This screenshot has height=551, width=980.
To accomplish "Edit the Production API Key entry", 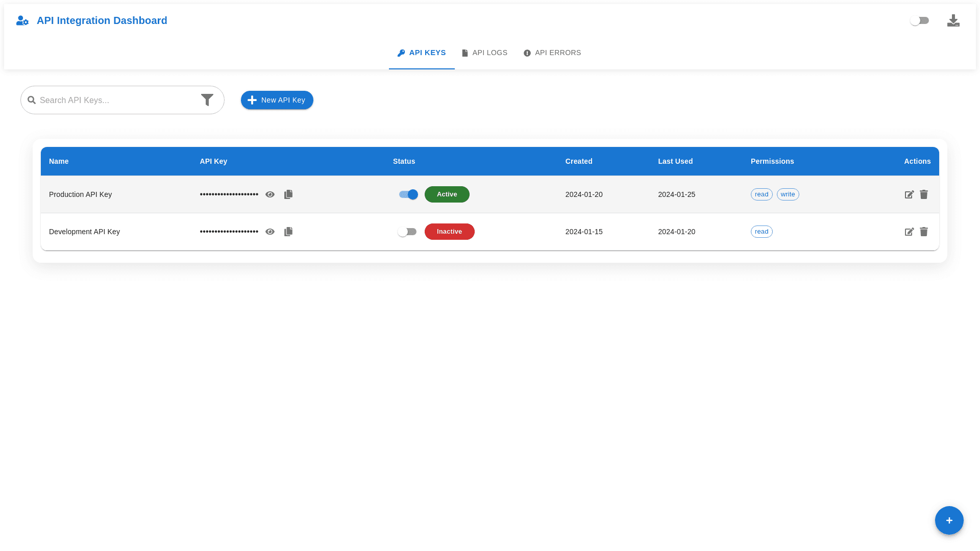I will (909, 194).
